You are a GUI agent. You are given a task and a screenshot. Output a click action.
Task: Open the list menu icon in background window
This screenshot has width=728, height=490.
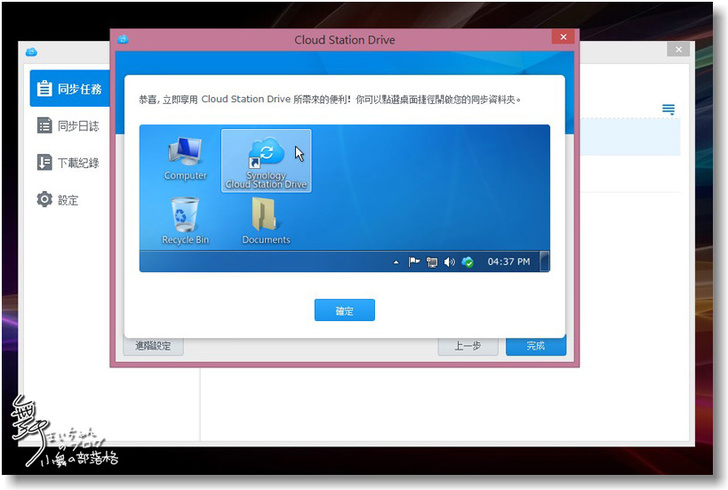pos(669,109)
